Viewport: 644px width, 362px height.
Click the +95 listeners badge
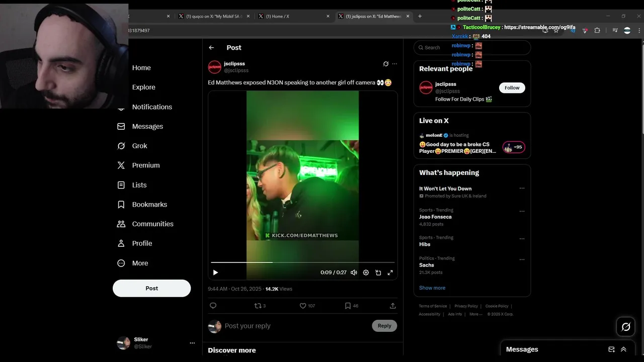tap(514, 147)
